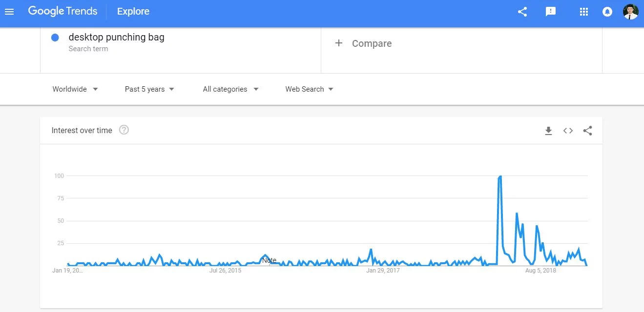Click the share icon in header
The width and height of the screenshot is (644, 312).
[522, 12]
